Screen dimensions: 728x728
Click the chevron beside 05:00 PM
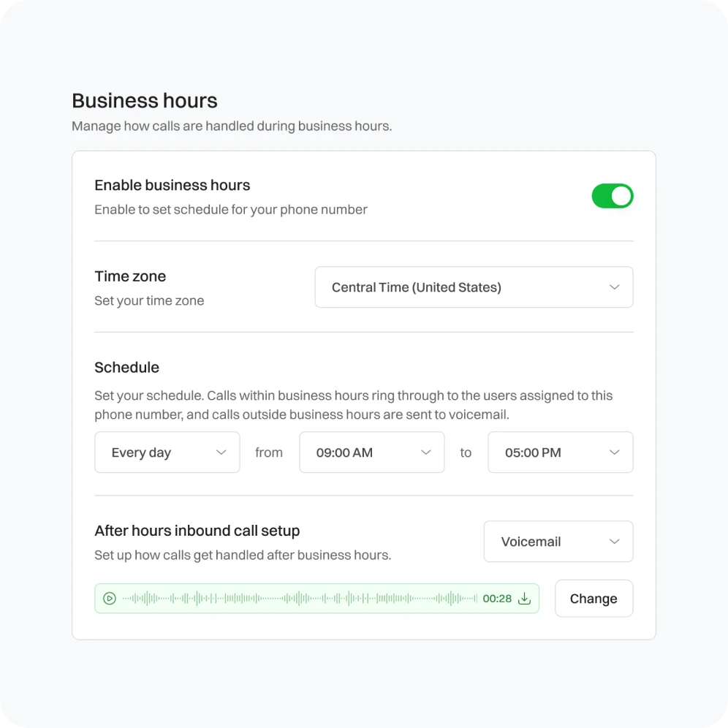tap(614, 452)
